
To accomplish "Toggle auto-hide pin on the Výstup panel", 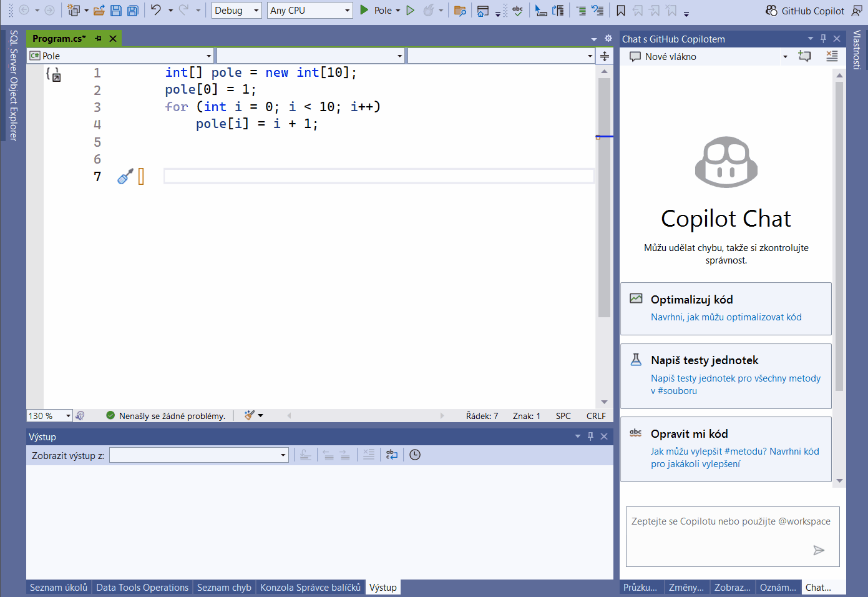I will tap(590, 437).
